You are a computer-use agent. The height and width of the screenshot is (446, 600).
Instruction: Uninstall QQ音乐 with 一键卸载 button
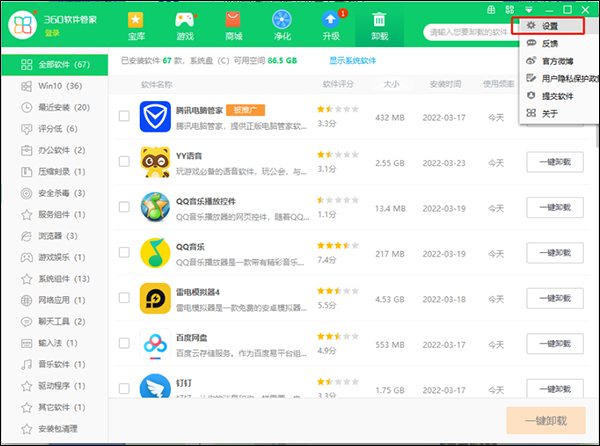click(x=555, y=253)
